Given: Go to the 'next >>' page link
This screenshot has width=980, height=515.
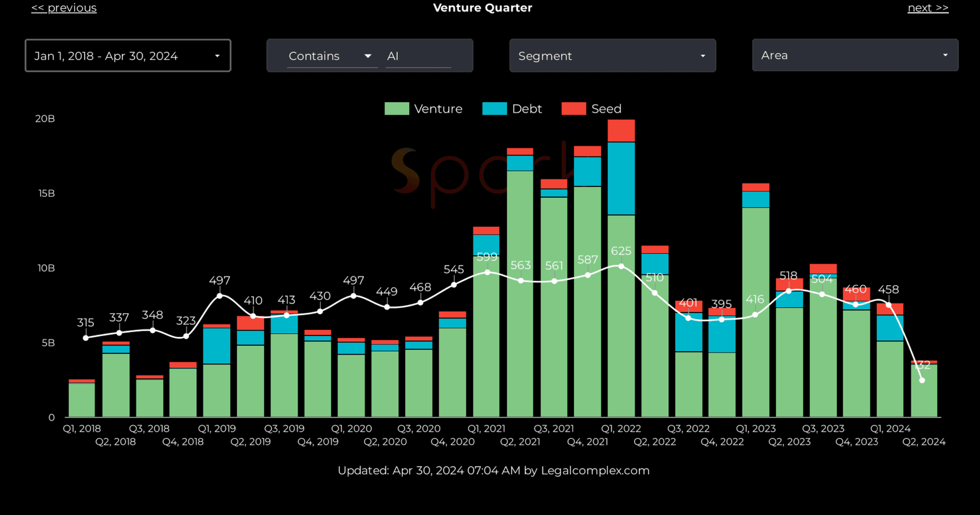Looking at the screenshot, I should point(927,8).
